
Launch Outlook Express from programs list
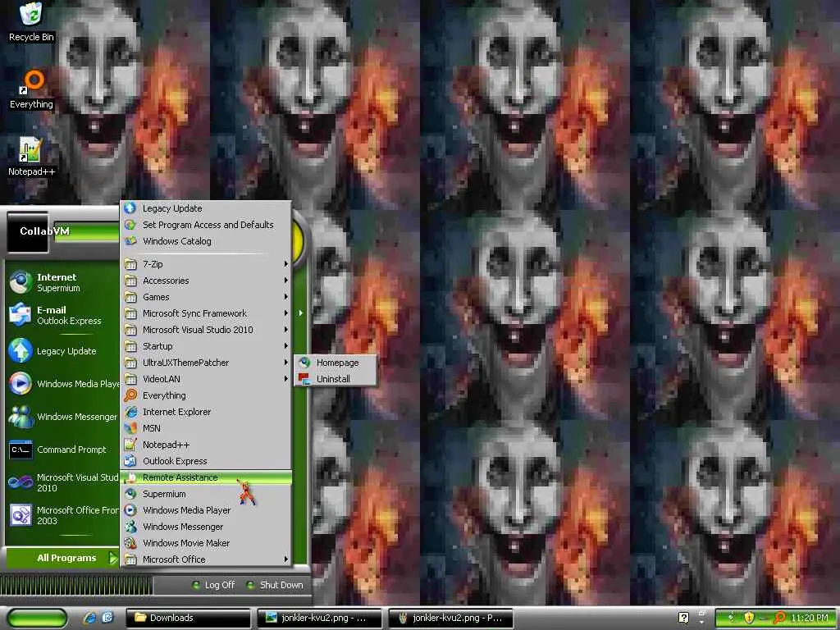206,461
